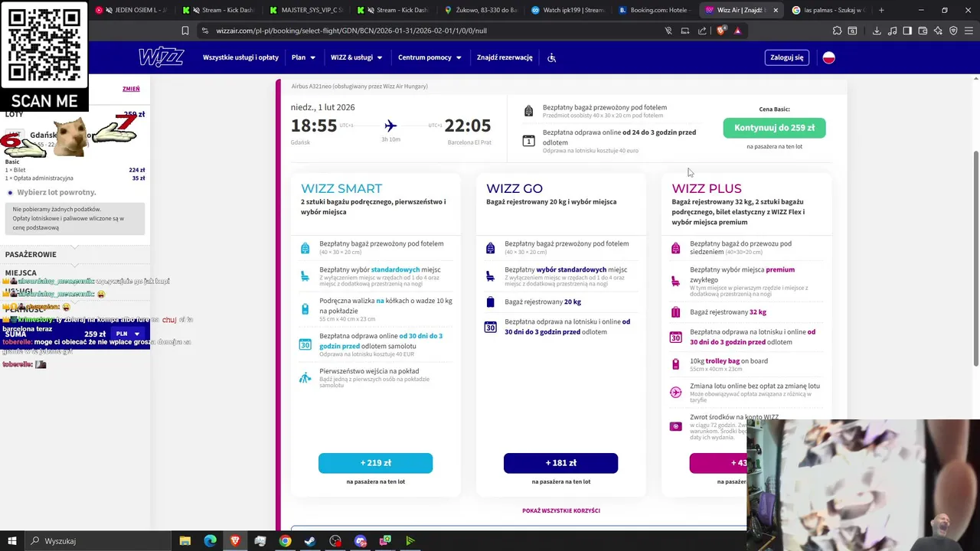Click the 'Bagaż rejestrowany 32 kg' text
980x551 pixels.
point(728,312)
